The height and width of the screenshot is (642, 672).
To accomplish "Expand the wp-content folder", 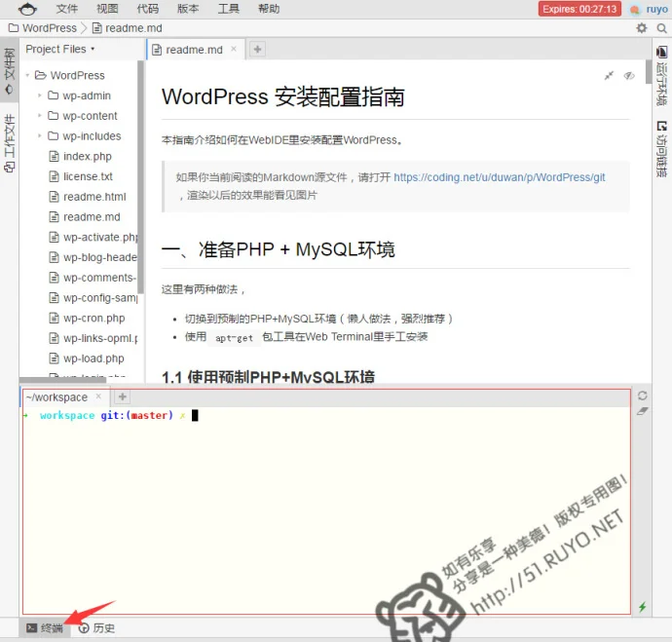I will pos(39,115).
